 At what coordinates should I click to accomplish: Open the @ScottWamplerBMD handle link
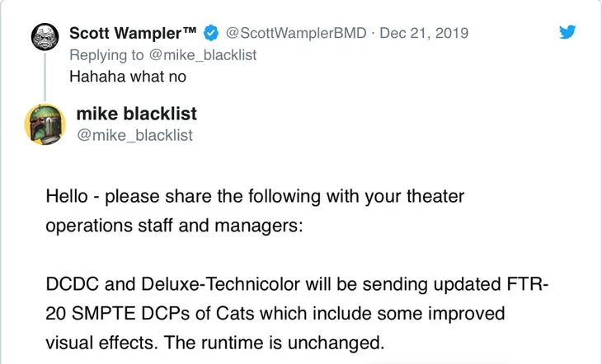point(296,33)
